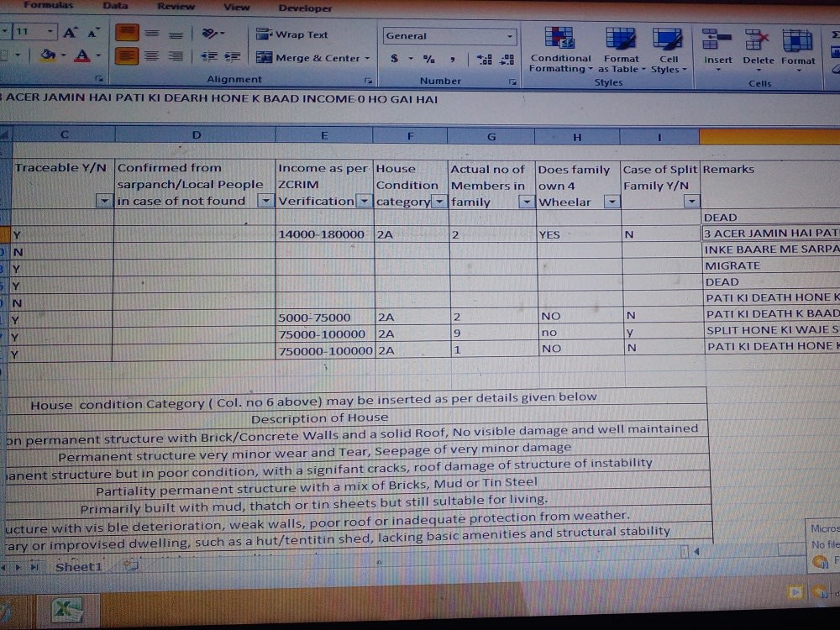Click Increase Decimal button
The height and width of the screenshot is (630, 840).
point(485,60)
